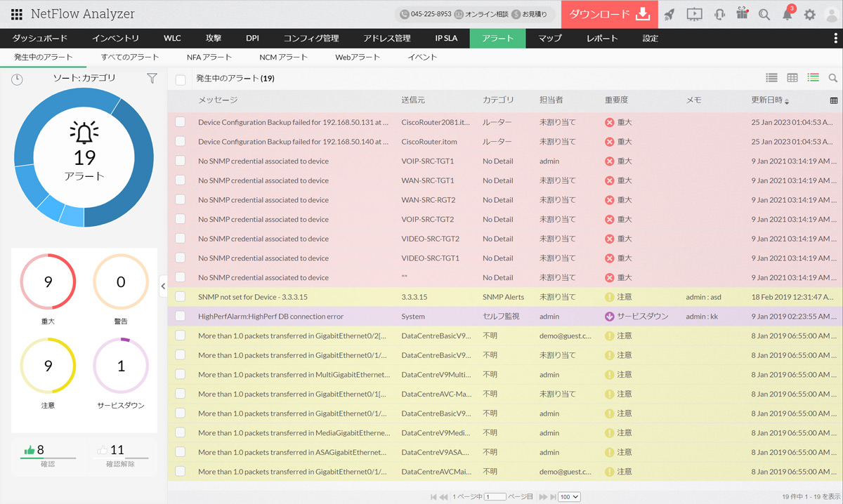The width and height of the screenshot is (843, 504).
Task: Click the rocket quick-start icon
Action: tap(669, 15)
